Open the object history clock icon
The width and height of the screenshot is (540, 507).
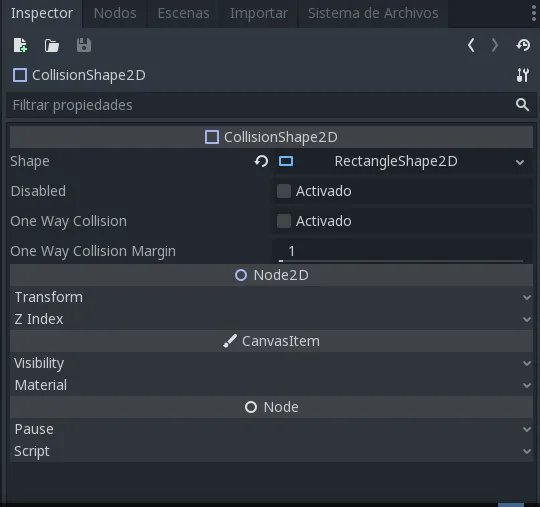[x=523, y=45]
